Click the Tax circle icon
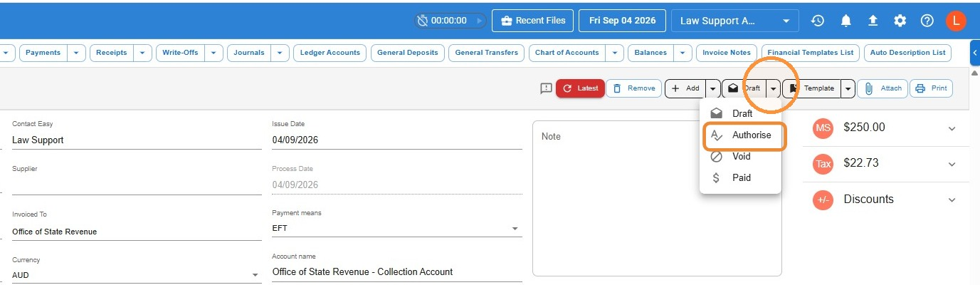Image resolution: width=980 pixels, height=285 pixels. click(823, 164)
